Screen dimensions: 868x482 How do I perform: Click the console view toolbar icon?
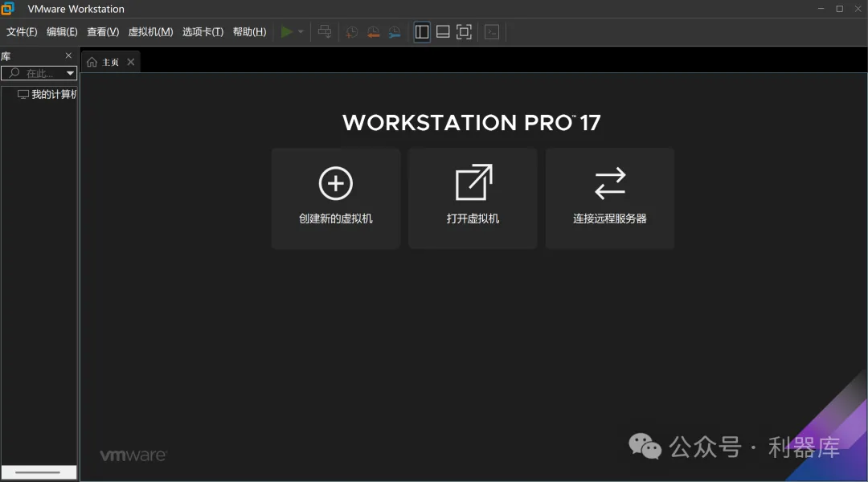coord(492,32)
